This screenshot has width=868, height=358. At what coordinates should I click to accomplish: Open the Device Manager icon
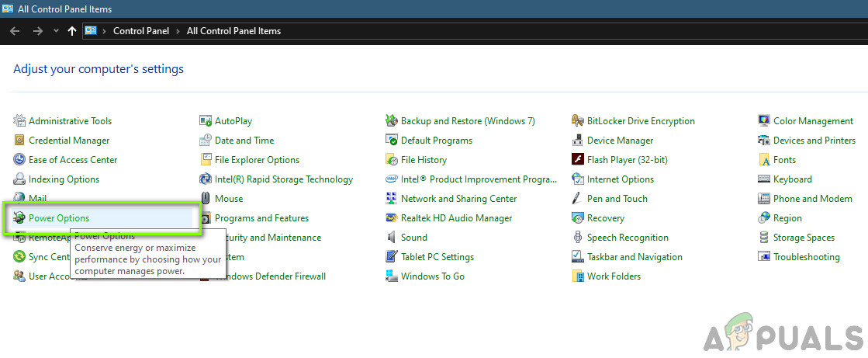578,141
